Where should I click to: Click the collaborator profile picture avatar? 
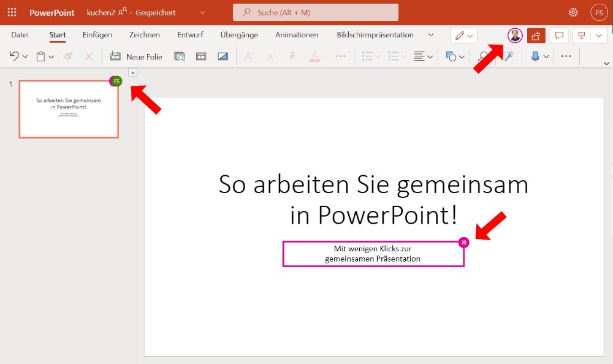515,36
